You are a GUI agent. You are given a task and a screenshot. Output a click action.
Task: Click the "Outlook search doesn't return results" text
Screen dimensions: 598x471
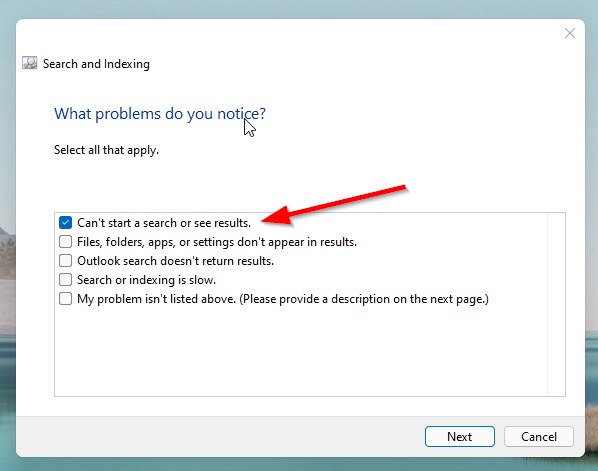tap(175, 261)
